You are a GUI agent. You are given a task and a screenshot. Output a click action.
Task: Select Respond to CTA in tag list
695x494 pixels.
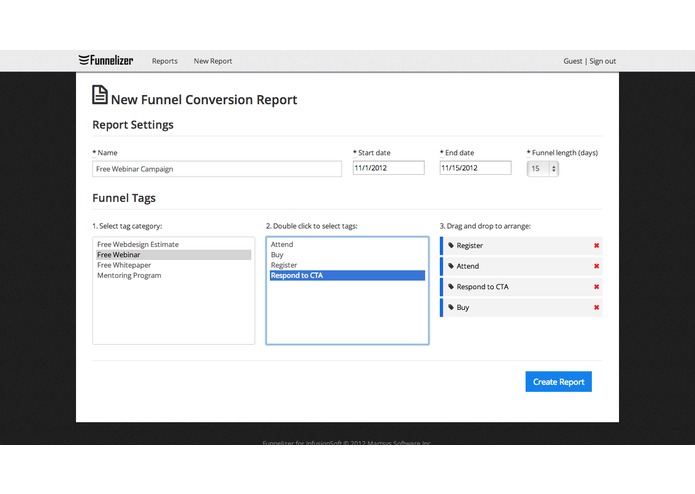[x=347, y=276]
